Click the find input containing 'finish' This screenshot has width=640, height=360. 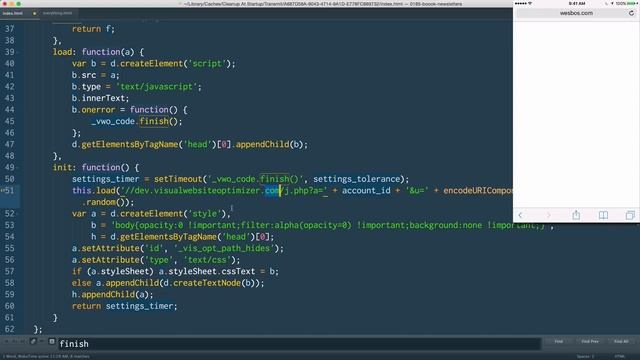(299, 344)
